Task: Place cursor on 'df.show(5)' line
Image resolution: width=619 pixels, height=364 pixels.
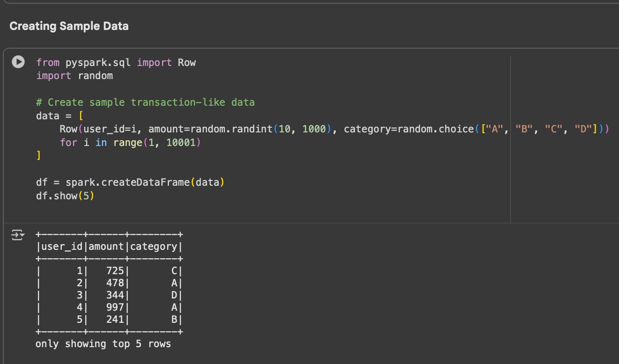Action: 65,196
